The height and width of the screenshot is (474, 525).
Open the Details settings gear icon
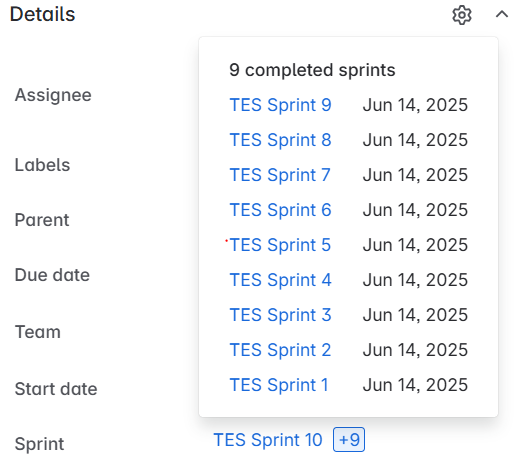(x=462, y=15)
